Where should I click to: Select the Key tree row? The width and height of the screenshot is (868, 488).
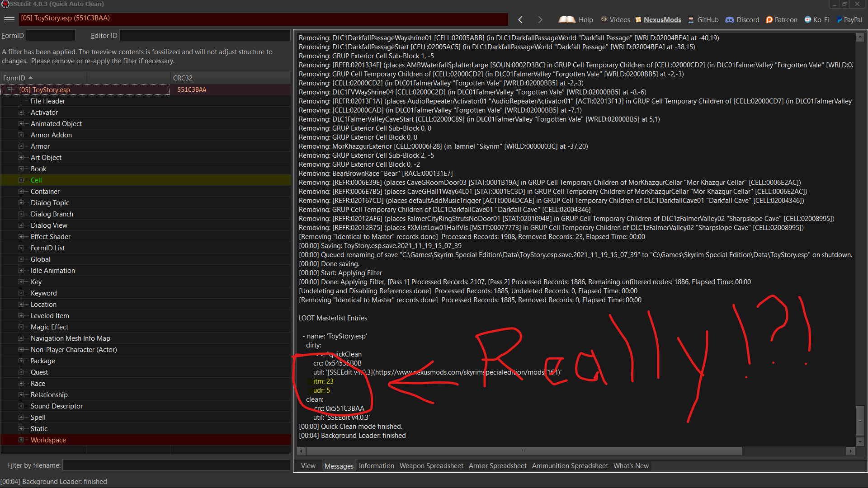tap(146, 282)
